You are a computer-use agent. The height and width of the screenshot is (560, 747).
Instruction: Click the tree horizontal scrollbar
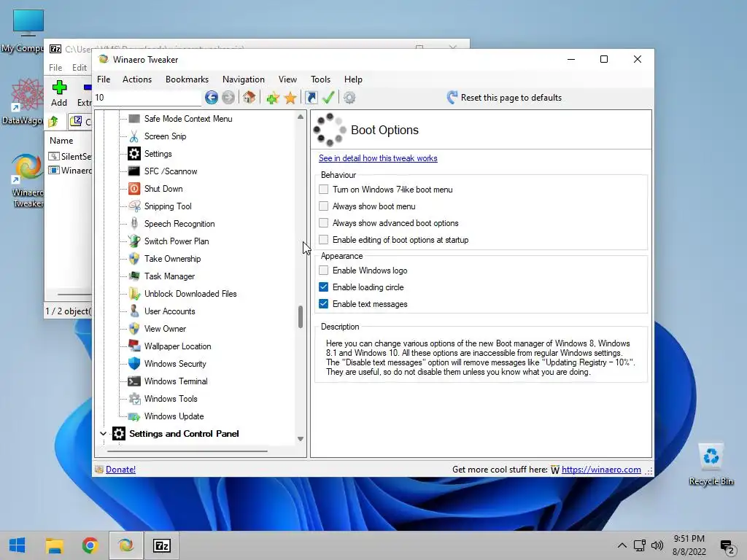click(187, 451)
